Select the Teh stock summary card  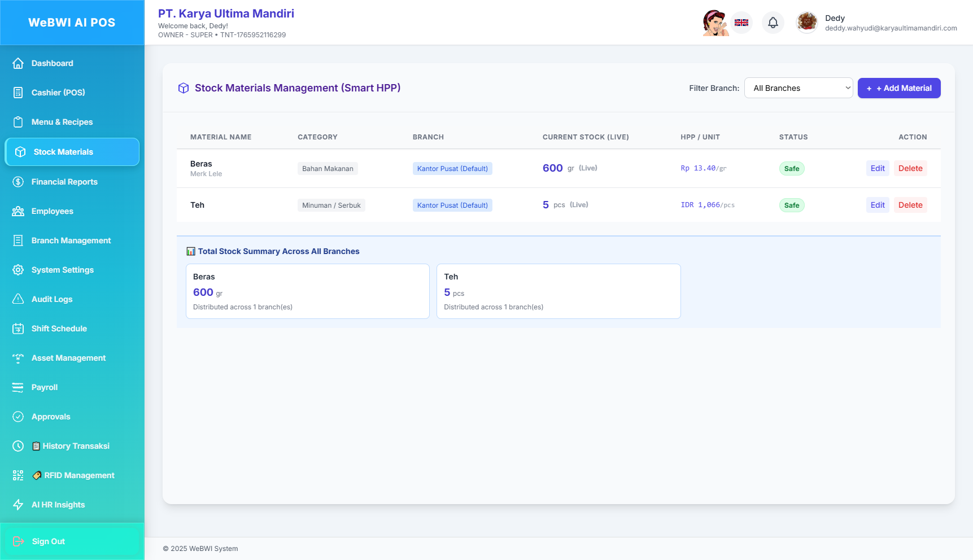558,291
